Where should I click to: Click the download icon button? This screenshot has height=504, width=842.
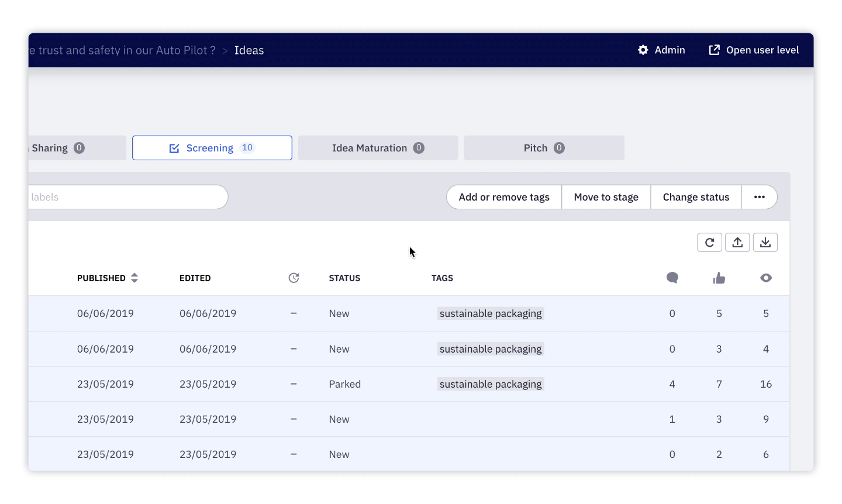point(765,243)
